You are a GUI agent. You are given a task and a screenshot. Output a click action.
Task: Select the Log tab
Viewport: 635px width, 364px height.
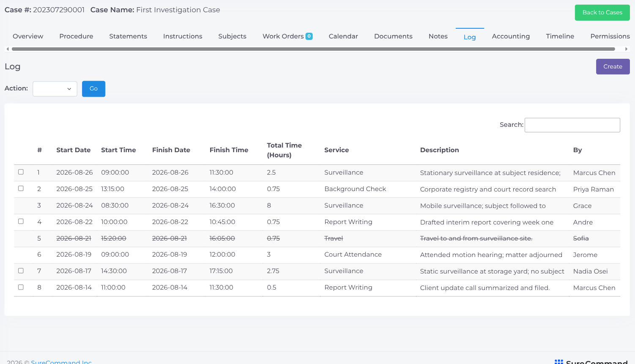(x=470, y=37)
